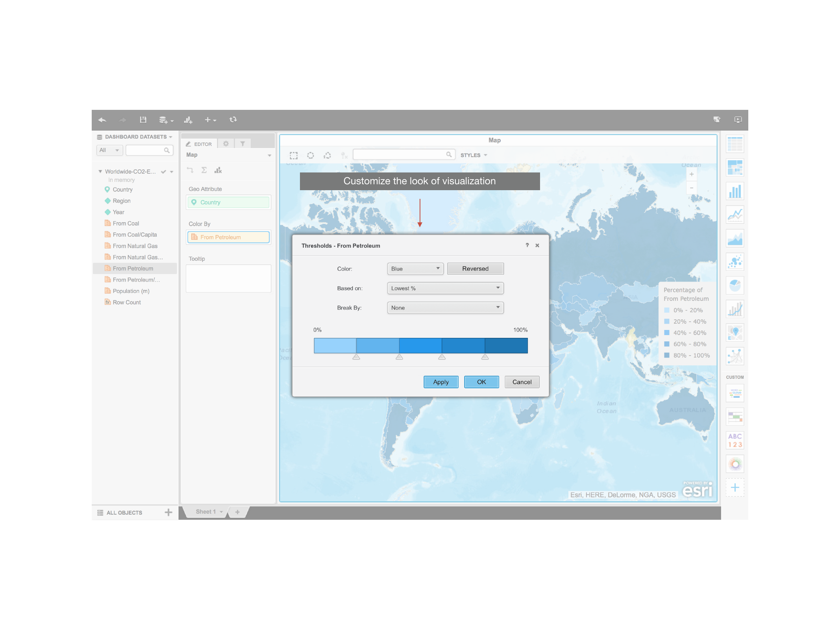Pick the ABC 123 custom visualization

(735, 441)
